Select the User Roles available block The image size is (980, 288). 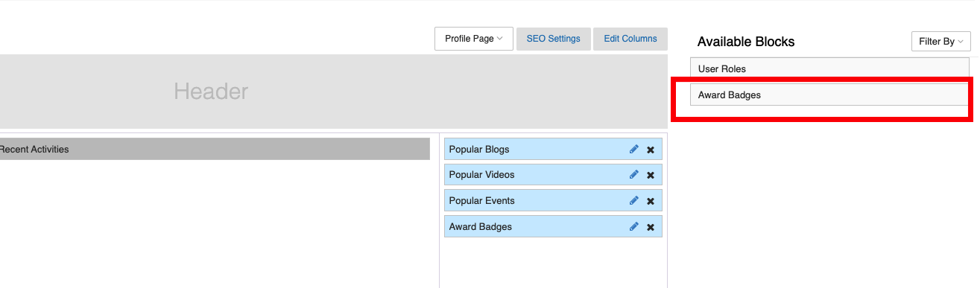(x=829, y=69)
